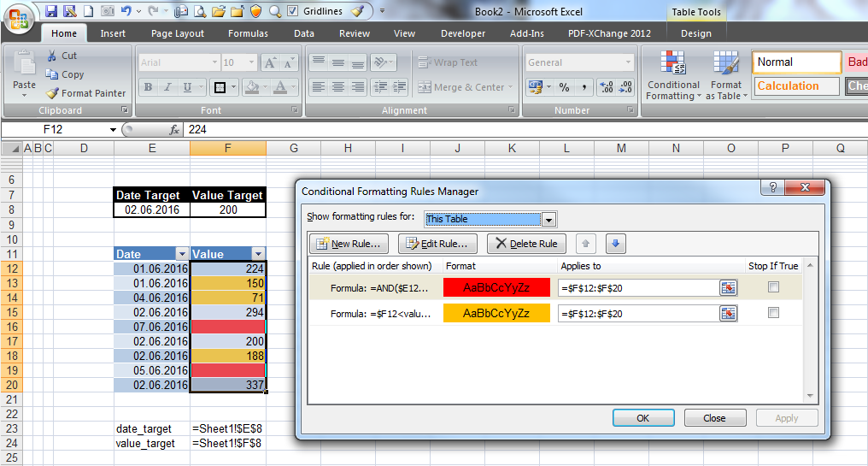Viewport: 868px width, 466px height.
Task: Open the Number Format General dropdown
Action: pyautogui.click(x=629, y=62)
